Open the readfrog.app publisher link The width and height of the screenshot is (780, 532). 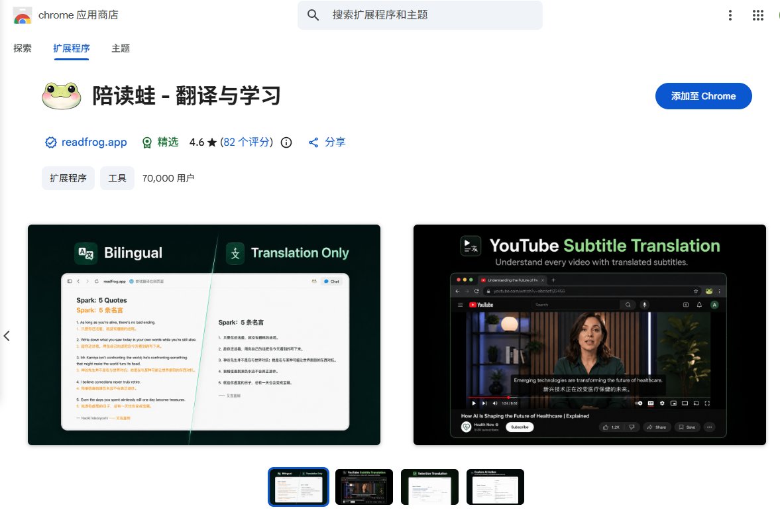(94, 142)
